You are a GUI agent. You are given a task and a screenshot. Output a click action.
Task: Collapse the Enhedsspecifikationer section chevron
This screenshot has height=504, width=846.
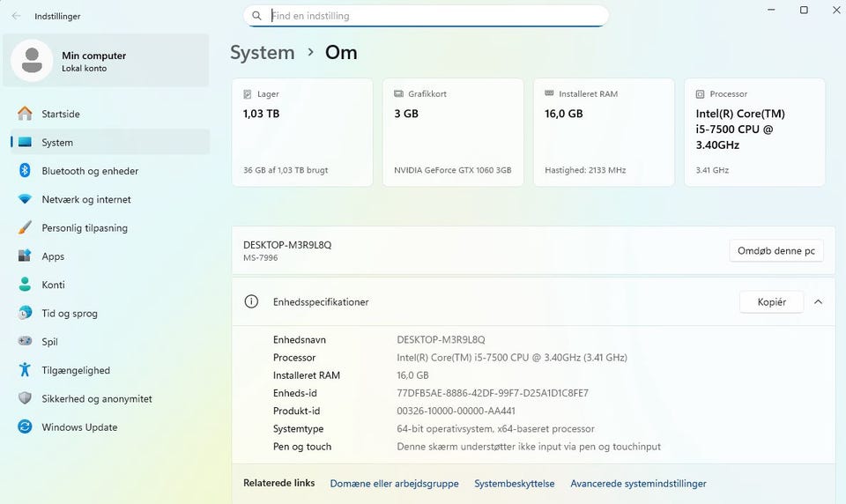click(x=818, y=302)
